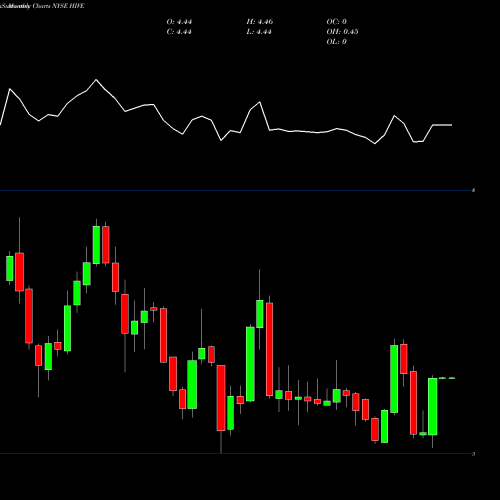This screenshot has width=500, height=500.
Task: Click the 'OL: 0' readout
Action: point(336,42)
